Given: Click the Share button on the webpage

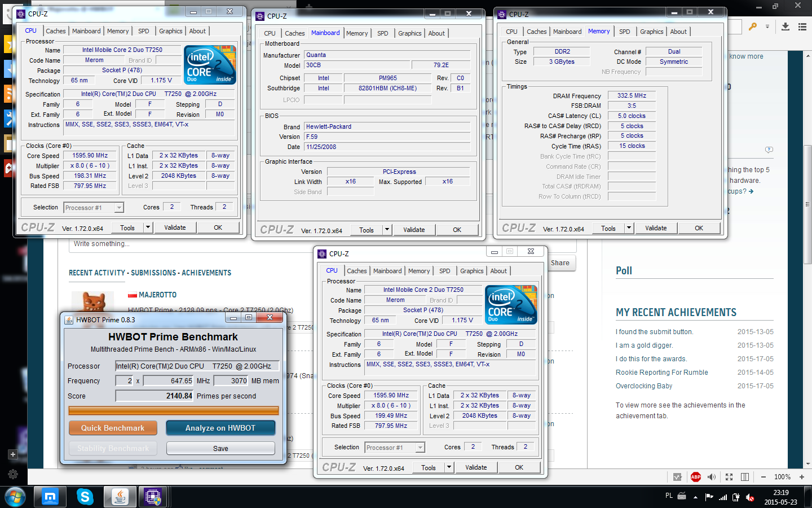Looking at the screenshot, I should coord(560,263).
